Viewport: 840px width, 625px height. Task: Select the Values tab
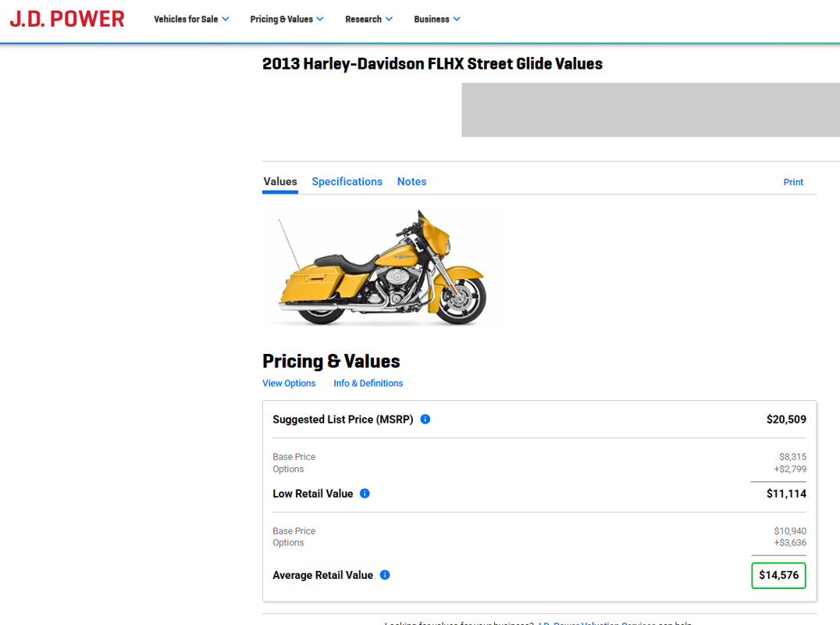[280, 181]
